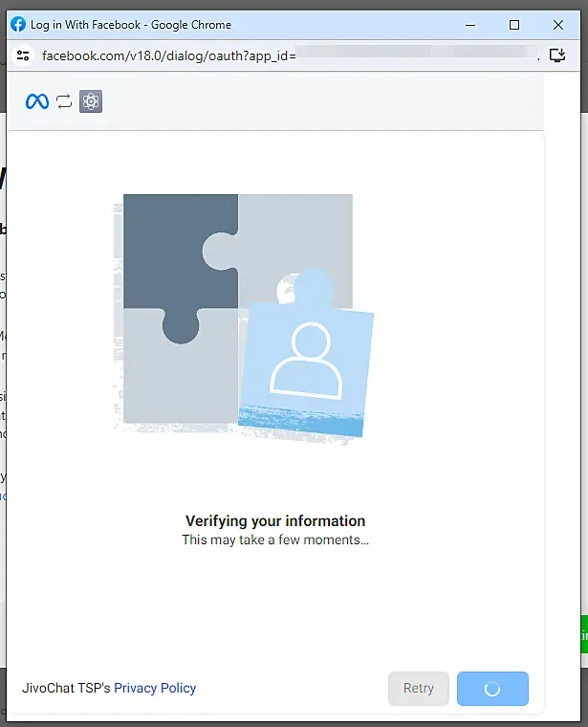Click the blue loading spinner button

pyautogui.click(x=492, y=689)
